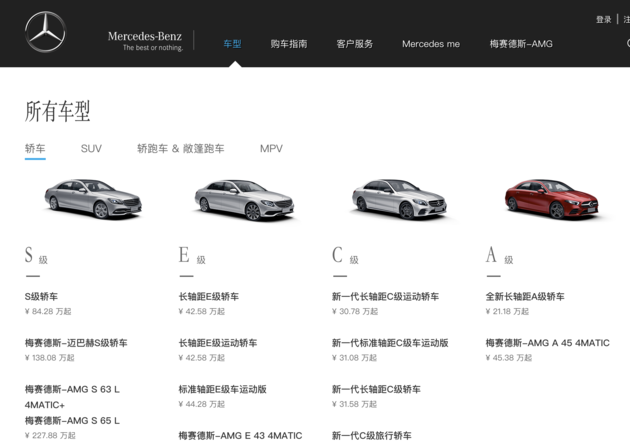Viewport: 630px width, 446px height.
Task: Click the E 级 heading
Action: point(192,256)
